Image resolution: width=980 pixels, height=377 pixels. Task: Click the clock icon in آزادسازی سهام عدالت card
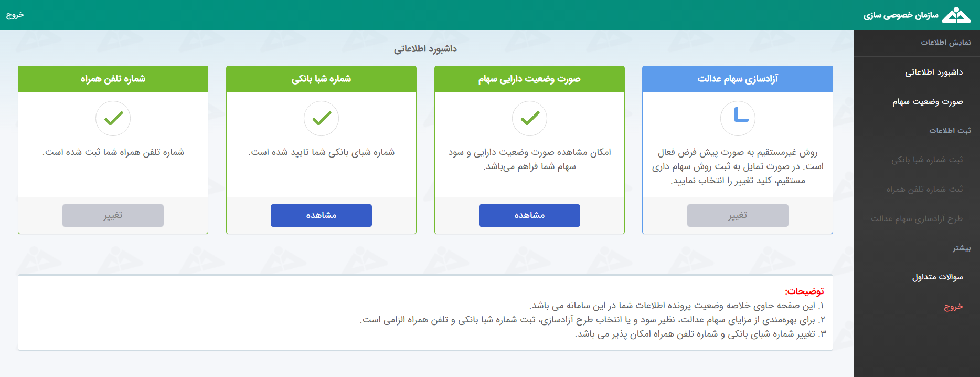coord(738,118)
